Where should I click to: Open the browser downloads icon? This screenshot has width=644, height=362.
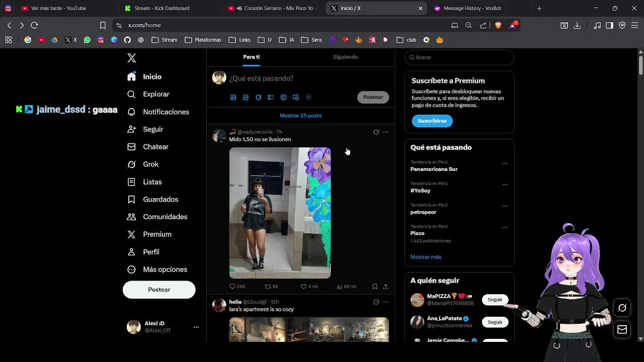[577, 25]
